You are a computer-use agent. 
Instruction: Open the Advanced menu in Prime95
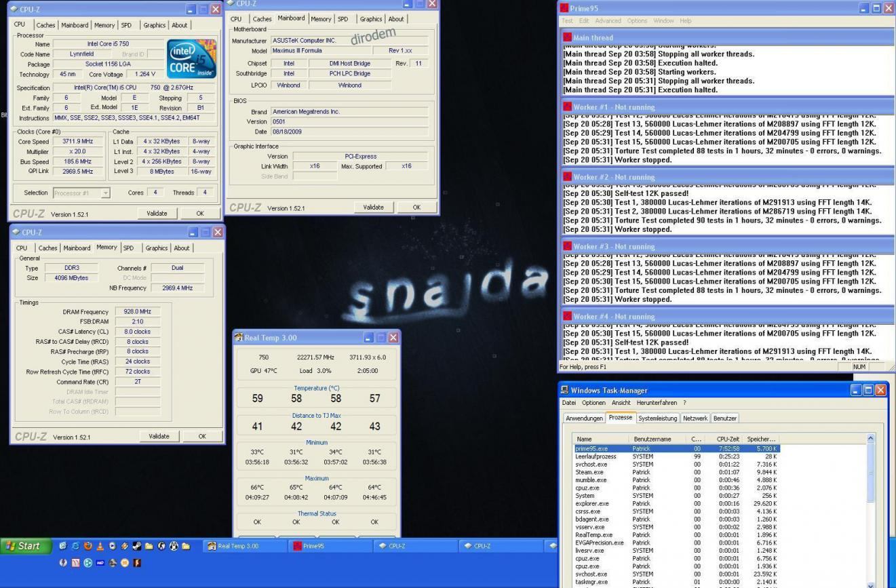coord(608,21)
